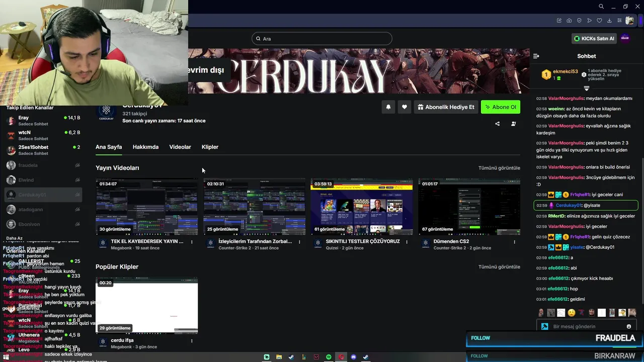Viewport: 644px width, 362px height.
Task: Open the 01:34:07 Megabonk video thumbnail
Action: [147, 206]
